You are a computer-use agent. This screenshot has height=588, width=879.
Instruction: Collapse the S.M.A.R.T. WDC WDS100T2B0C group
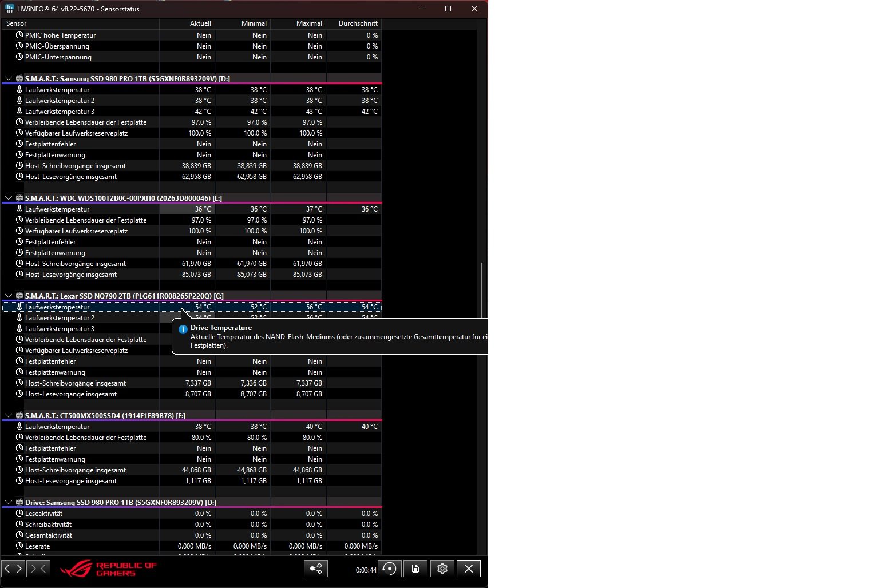point(8,198)
